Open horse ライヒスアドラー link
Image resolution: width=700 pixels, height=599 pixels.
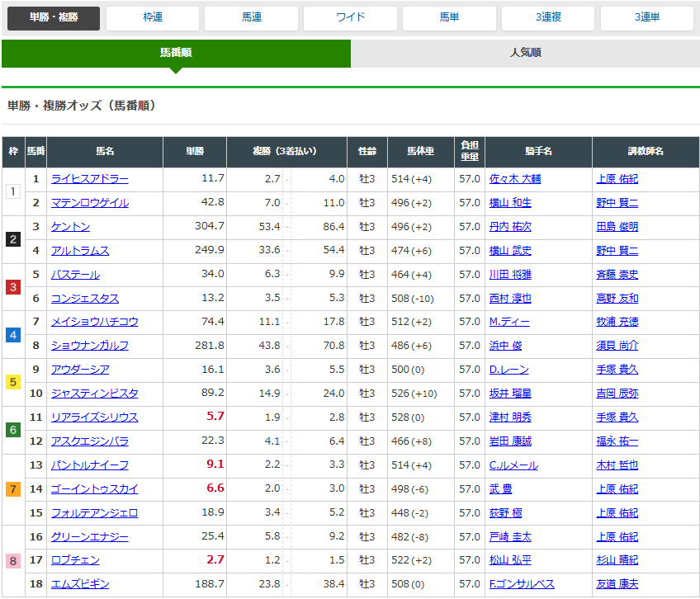coord(90,179)
